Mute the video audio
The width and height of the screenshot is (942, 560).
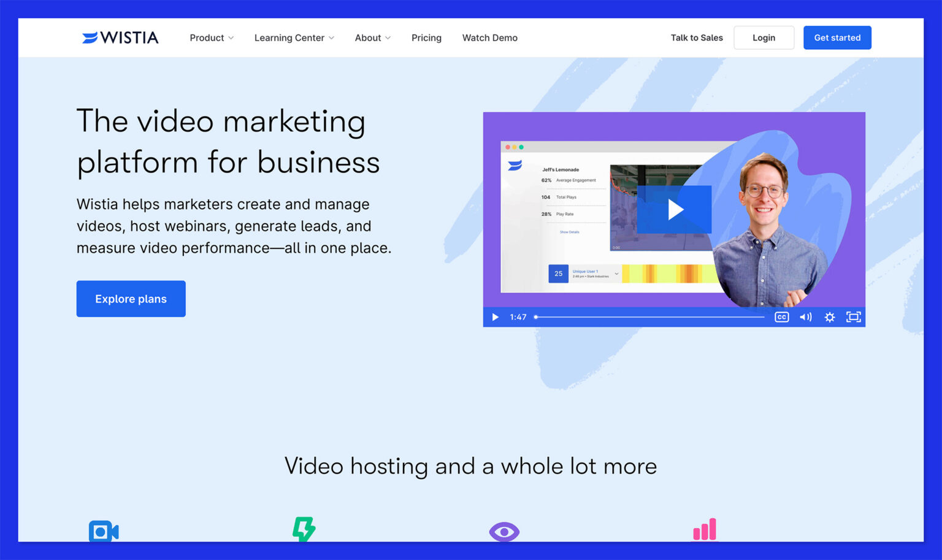click(x=805, y=317)
